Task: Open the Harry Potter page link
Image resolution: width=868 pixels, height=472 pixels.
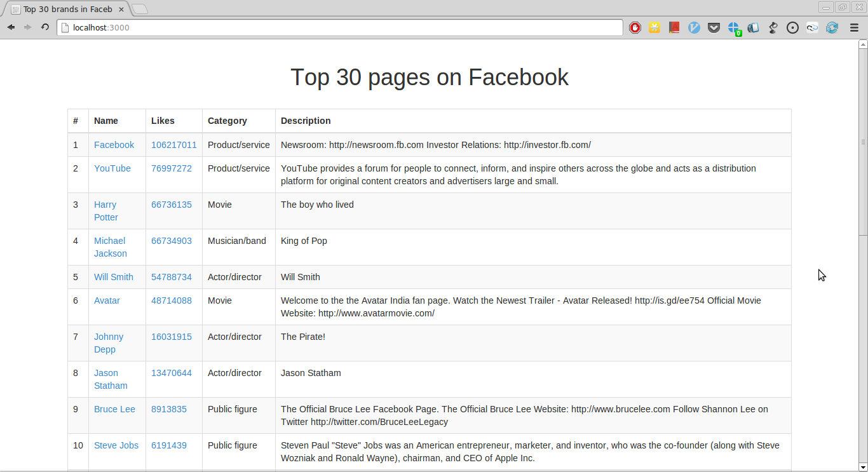Action: tap(106, 211)
